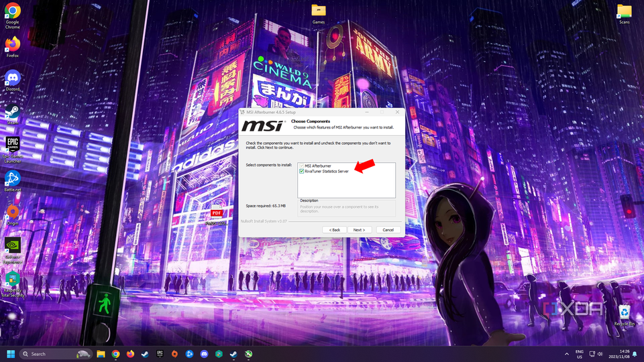
Task: Cancel the MSI Afterburner installation
Action: [388, 230]
